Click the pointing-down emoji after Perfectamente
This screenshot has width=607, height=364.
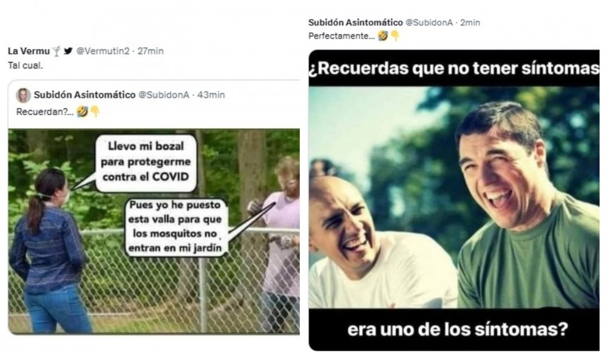[395, 36]
